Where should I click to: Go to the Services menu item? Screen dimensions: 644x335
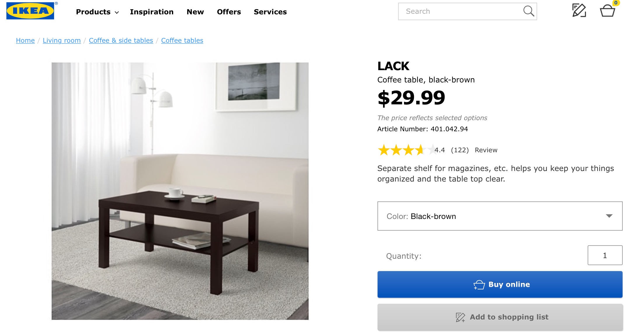tap(270, 12)
